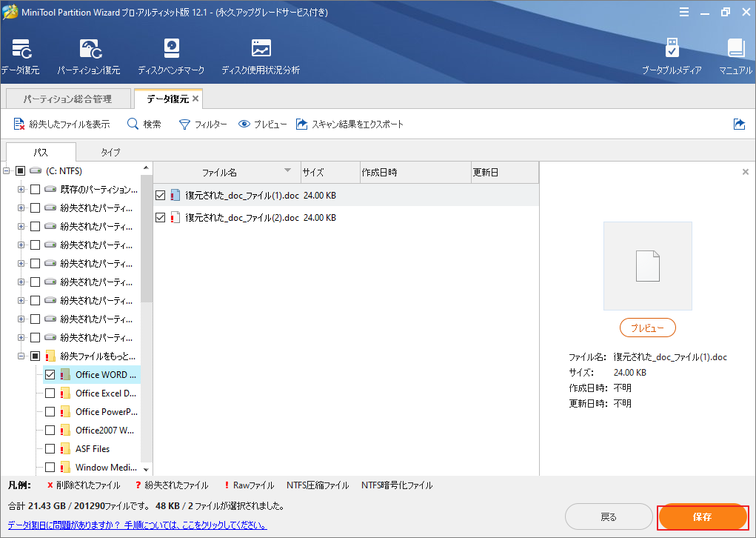756x538 pixels.
Task: Close the データ復元 tab
Action: tap(195, 99)
